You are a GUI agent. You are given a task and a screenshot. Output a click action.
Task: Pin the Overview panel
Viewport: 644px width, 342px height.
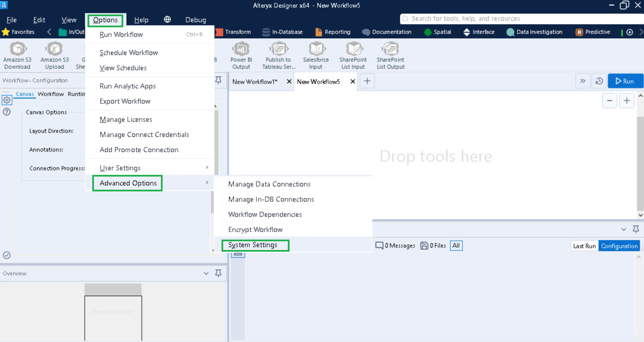click(218, 273)
